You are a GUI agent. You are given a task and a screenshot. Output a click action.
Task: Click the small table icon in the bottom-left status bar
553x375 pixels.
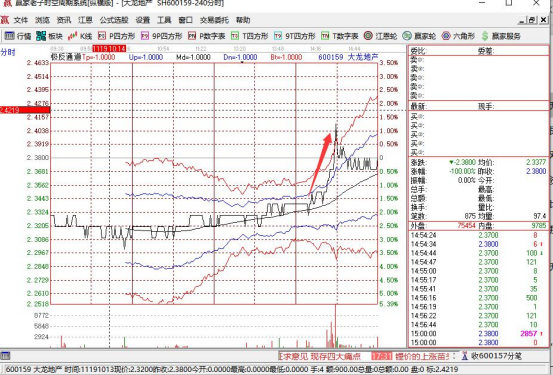(5, 356)
